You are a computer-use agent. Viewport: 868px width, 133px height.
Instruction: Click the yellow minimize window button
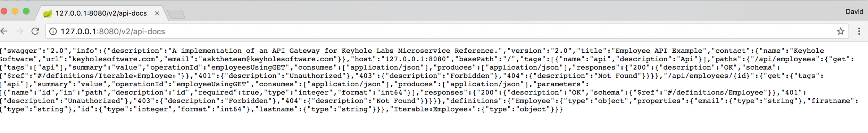tap(15, 11)
